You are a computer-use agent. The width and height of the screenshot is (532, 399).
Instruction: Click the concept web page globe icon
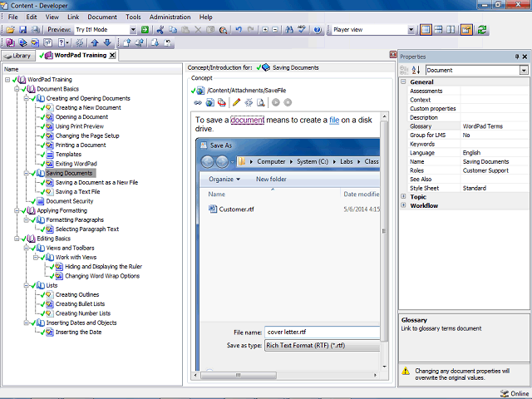[x=209, y=102]
